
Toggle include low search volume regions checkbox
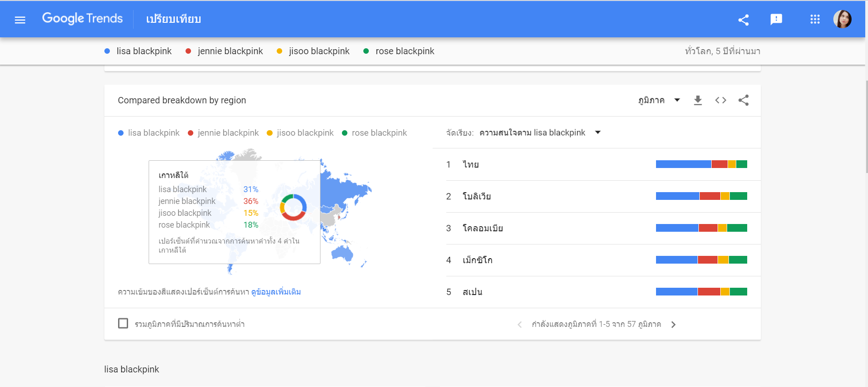click(x=123, y=323)
